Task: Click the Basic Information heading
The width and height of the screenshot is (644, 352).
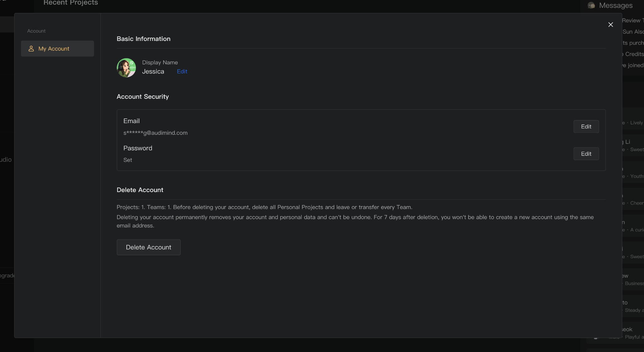Action: pyautogui.click(x=143, y=39)
